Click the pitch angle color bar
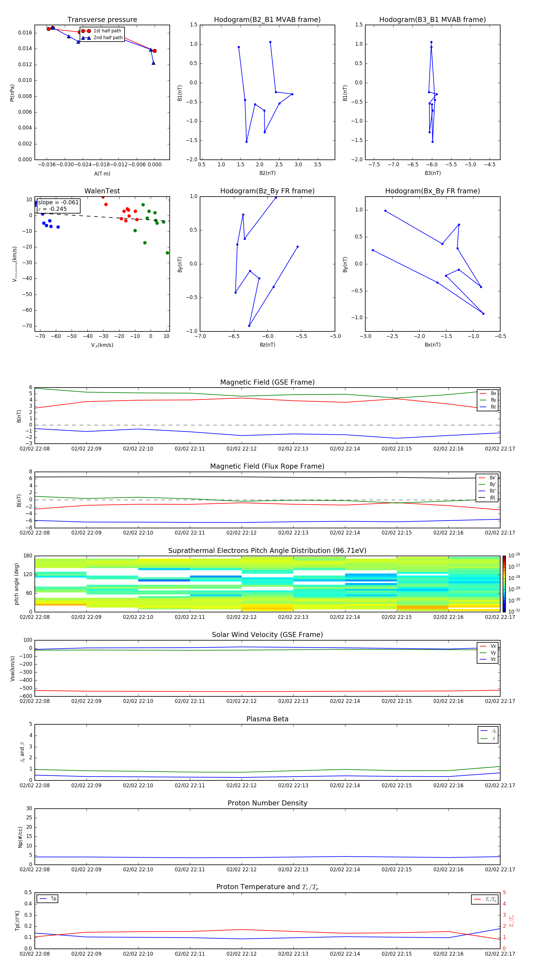This screenshot has height=980, width=535. [x=504, y=584]
